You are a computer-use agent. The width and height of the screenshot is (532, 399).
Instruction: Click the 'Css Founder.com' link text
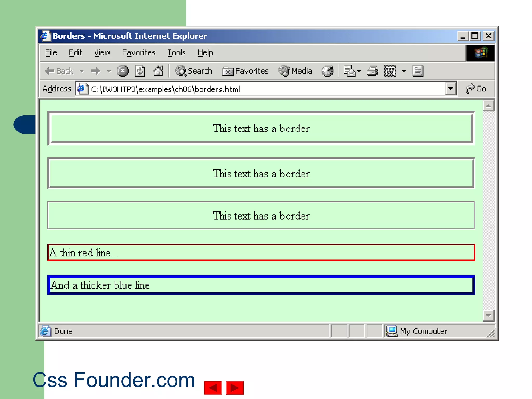coord(114,380)
